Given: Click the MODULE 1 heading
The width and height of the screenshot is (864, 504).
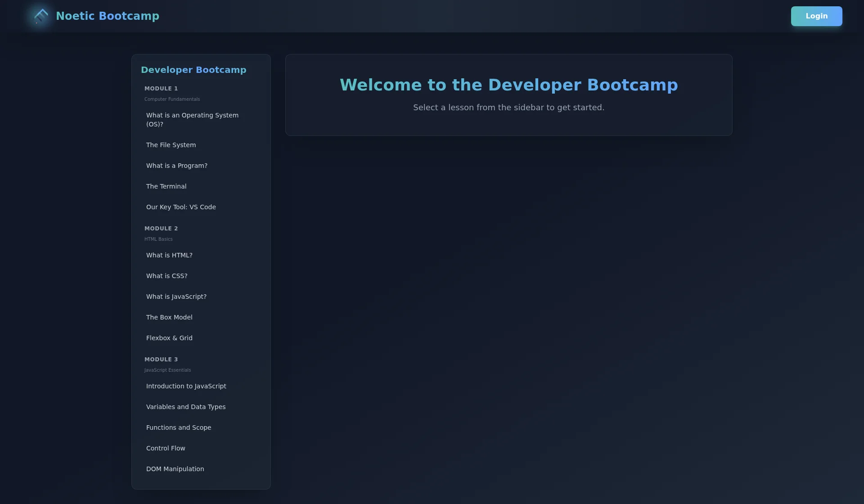Looking at the screenshot, I should [x=161, y=89].
